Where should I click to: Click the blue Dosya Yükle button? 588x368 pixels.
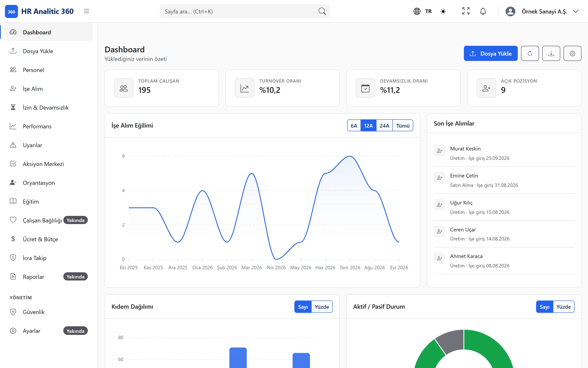491,53
